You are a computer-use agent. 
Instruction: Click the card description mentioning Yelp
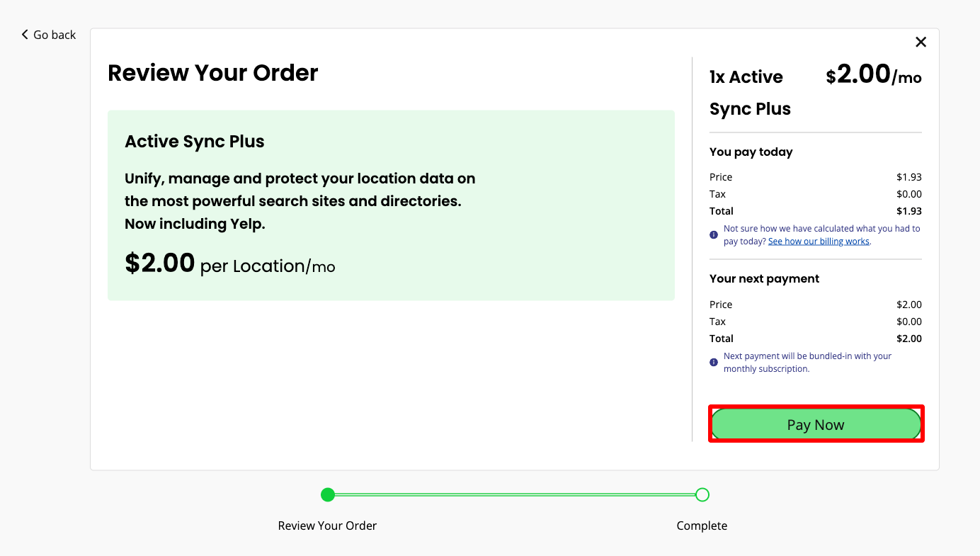tap(300, 201)
